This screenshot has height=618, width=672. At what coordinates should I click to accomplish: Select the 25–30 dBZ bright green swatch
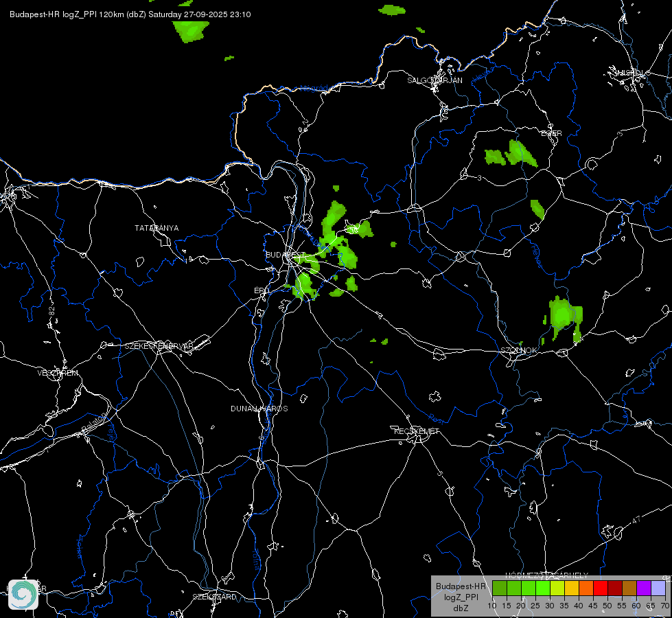tap(543, 588)
